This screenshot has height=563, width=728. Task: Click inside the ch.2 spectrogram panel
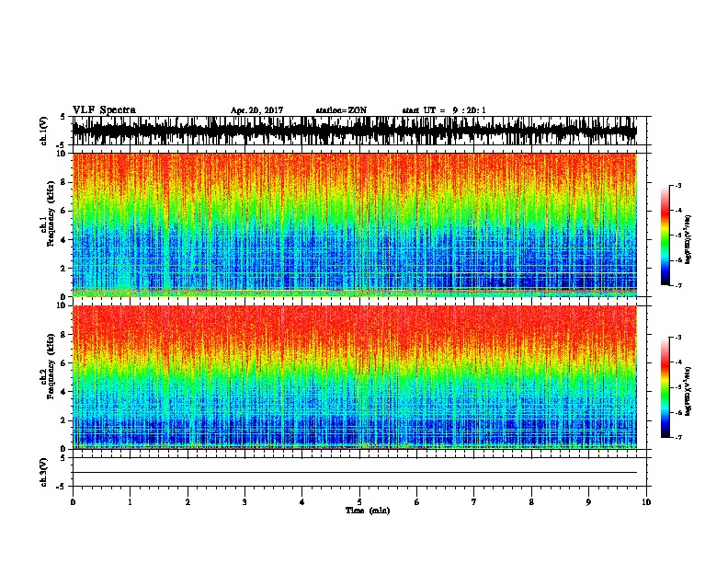tap(354, 377)
